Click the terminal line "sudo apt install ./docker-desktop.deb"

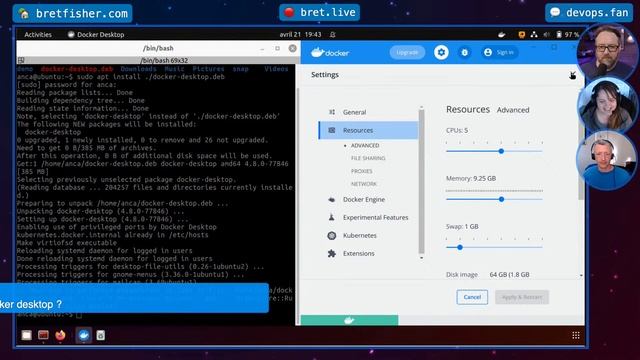150,77
